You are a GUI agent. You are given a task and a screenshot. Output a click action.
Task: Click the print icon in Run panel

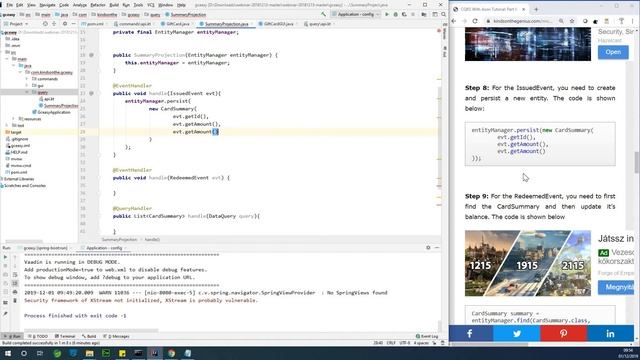pos(15,292)
